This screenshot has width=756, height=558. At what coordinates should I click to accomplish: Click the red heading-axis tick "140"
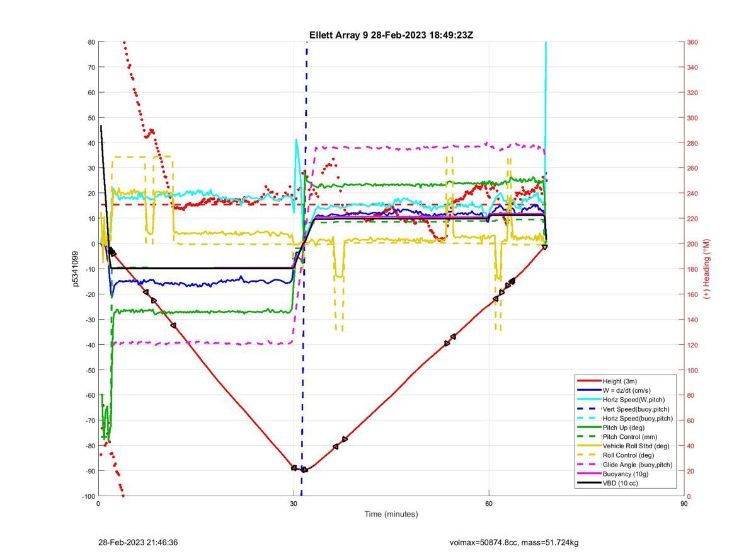(x=692, y=320)
